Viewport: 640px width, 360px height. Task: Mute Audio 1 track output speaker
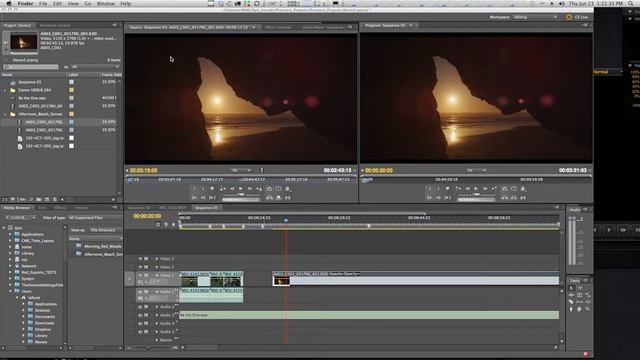[140, 292]
